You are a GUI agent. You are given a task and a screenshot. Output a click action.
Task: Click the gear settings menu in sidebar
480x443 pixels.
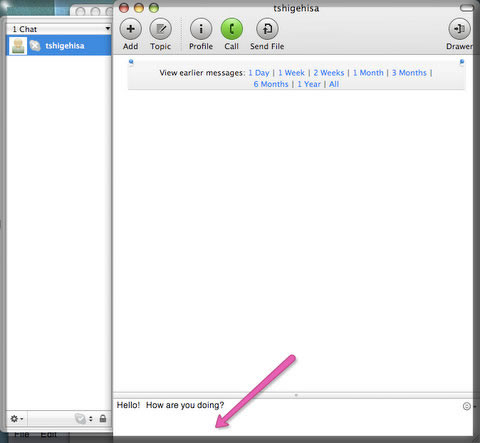click(16, 418)
